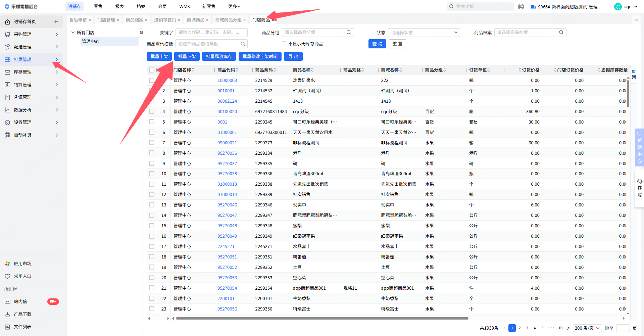Click the search icon in 商品分组 field
The height and width of the screenshot is (336, 644).
point(349,33)
